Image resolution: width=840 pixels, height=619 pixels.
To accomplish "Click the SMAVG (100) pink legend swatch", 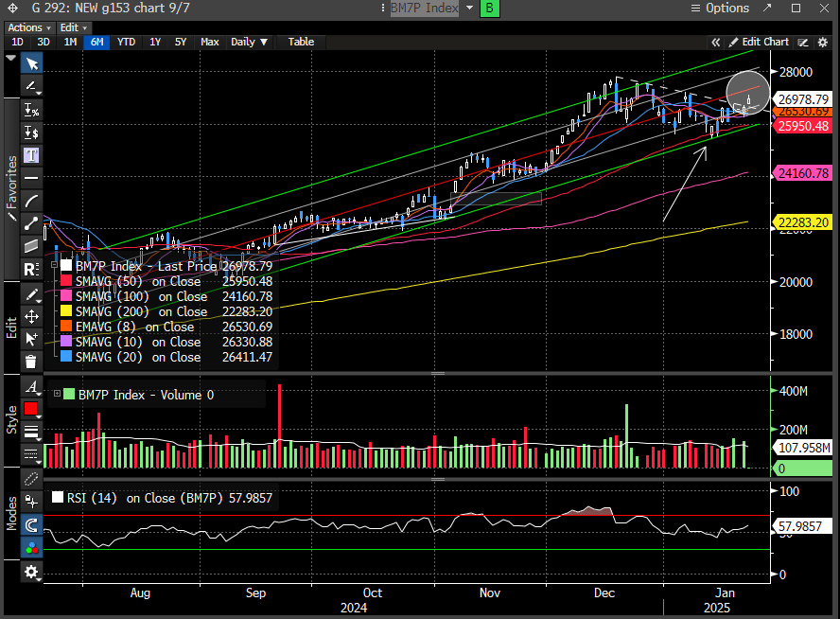I will [x=66, y=295].
